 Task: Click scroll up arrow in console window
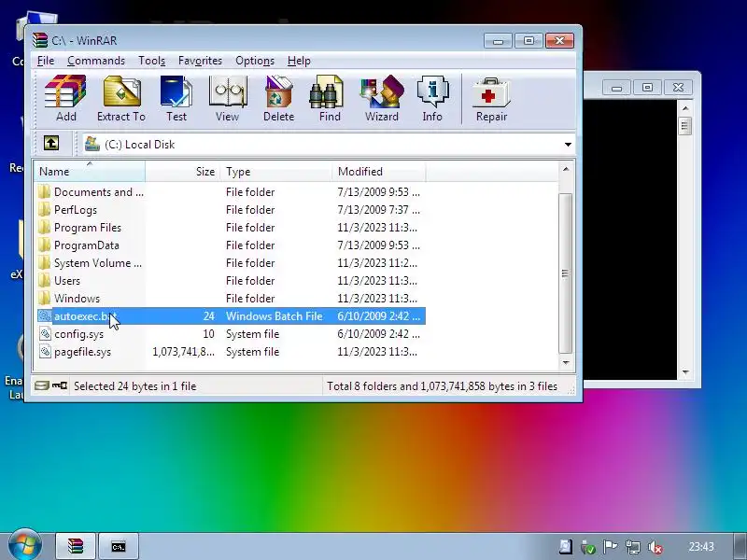coord(685,108)
